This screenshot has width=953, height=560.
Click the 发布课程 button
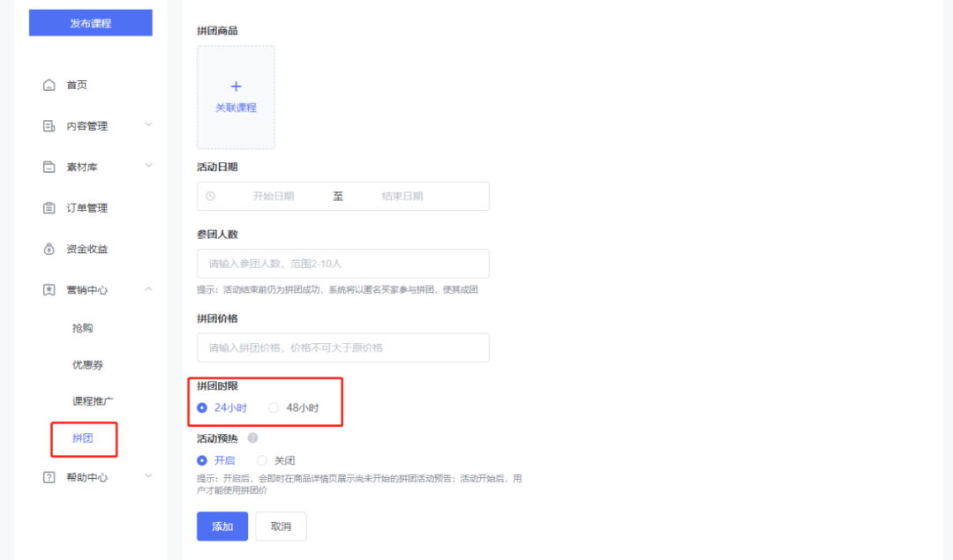pos(91,23)
